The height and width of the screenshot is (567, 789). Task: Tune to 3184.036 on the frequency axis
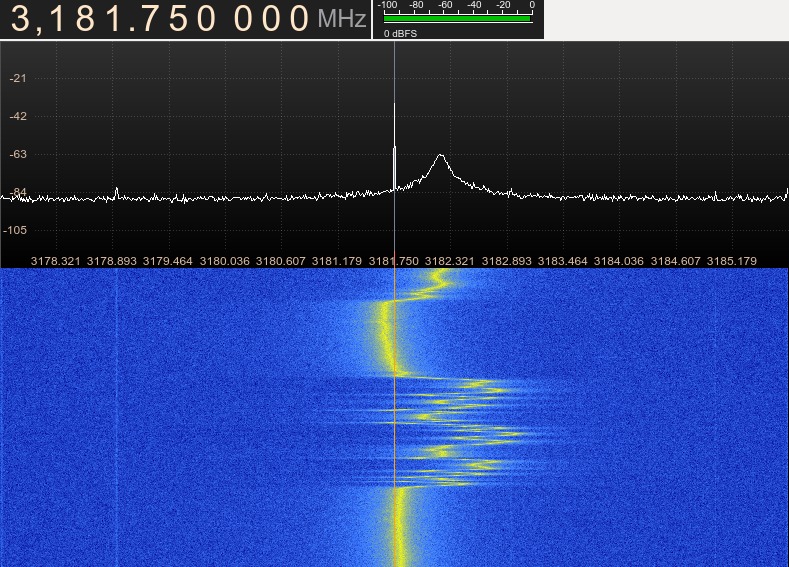(618, 261)
